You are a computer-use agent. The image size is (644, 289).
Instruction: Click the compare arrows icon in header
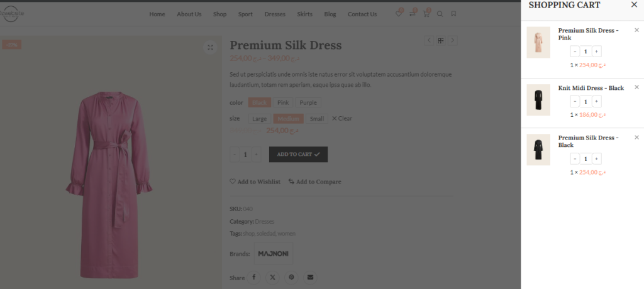click(x=413, y=14)
